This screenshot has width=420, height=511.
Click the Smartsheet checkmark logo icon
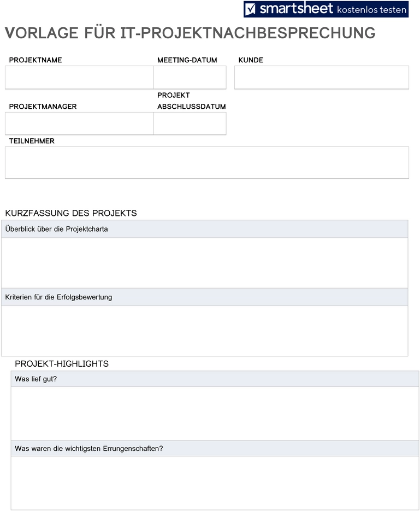point(250,9)
